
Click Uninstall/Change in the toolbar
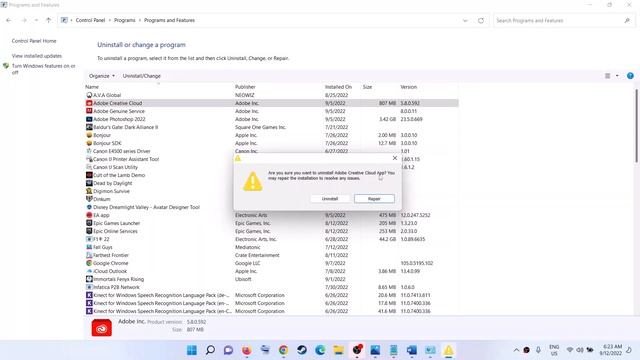[x=142, y=76]
